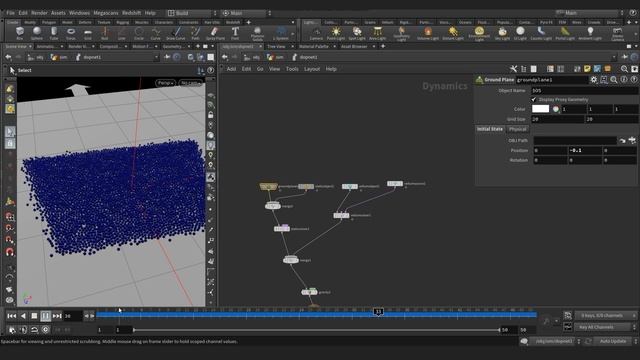Click the Object Name input field
640x360 pixels.
click(x=584, y=91)
